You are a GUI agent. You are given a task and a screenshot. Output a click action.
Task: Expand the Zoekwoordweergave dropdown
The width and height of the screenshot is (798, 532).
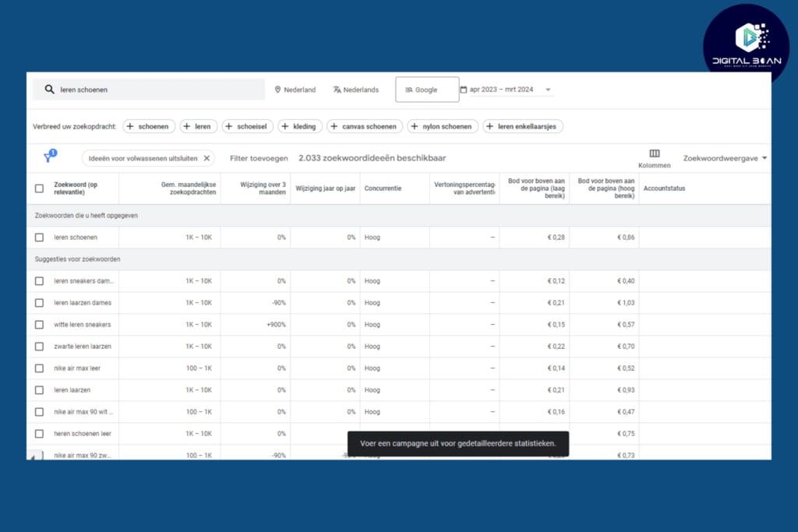coord(725,158)
